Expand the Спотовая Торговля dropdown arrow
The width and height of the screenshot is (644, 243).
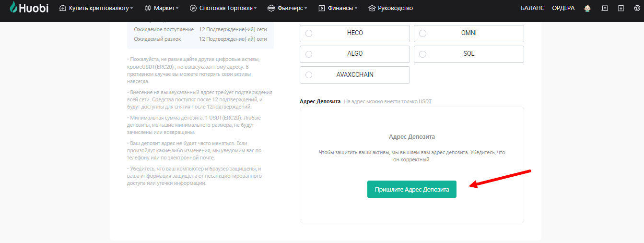coord(256,9)
